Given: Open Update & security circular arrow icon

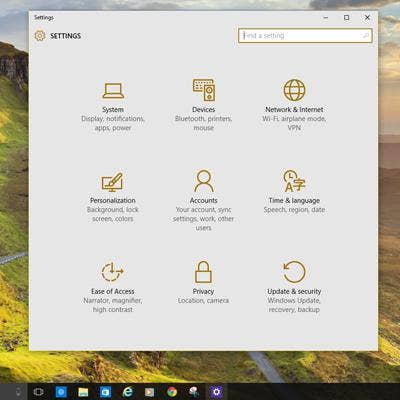Looking at the screenshot, I should pos(294,272).
